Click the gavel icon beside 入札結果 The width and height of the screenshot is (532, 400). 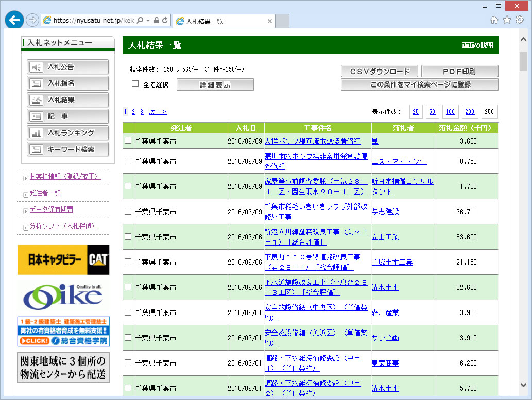click(x=36, y=100)
